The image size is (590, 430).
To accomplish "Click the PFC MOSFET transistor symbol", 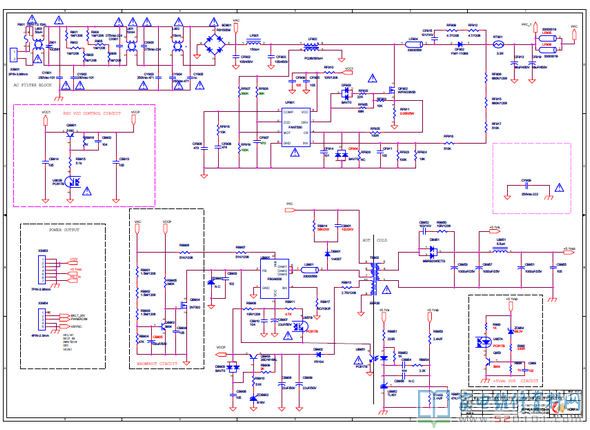I will point(392,90).
